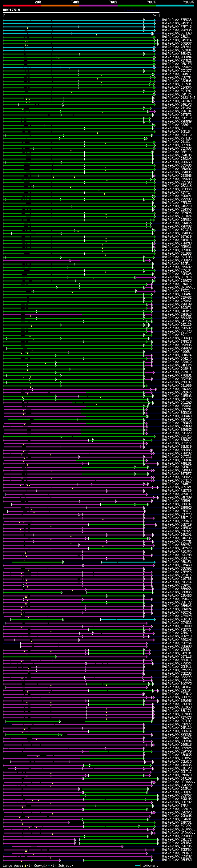Open hit UniRef100_C6T9I0
197x868 pixels.
pos(176,277)
